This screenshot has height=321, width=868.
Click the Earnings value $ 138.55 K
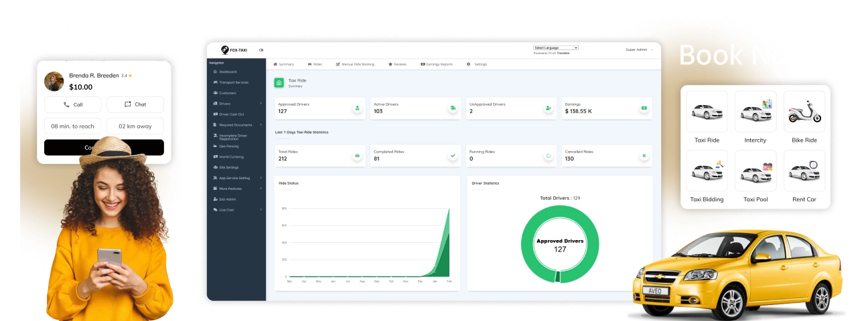(x=579, y=111)
